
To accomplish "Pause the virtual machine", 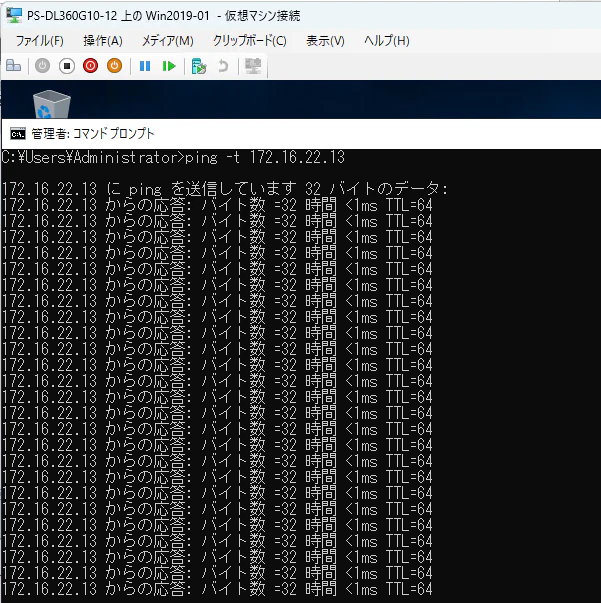I will pos(145,66).
